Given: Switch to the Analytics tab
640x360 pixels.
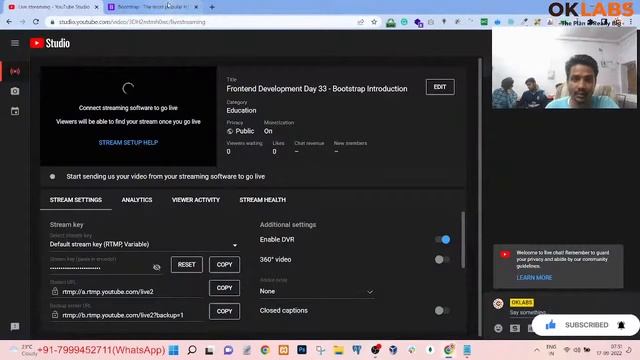Looking at the screenshot, I should point(137,200).
